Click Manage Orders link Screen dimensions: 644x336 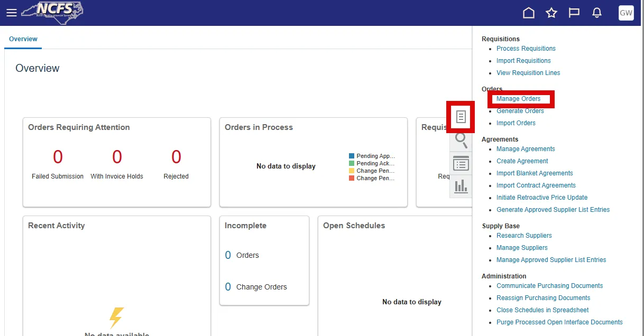coord(518,99)
